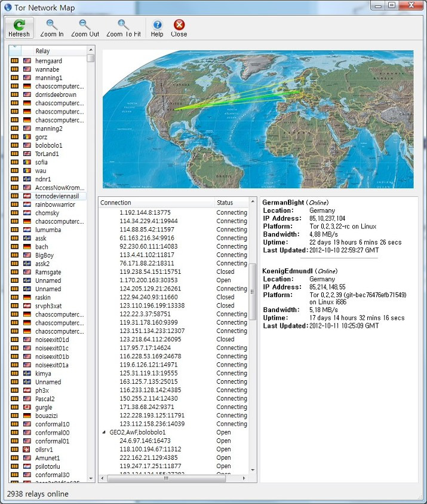Viewport: 427px width, 504px height.
Task: Select the psilotorlu relay
Action: pos(48,466)
